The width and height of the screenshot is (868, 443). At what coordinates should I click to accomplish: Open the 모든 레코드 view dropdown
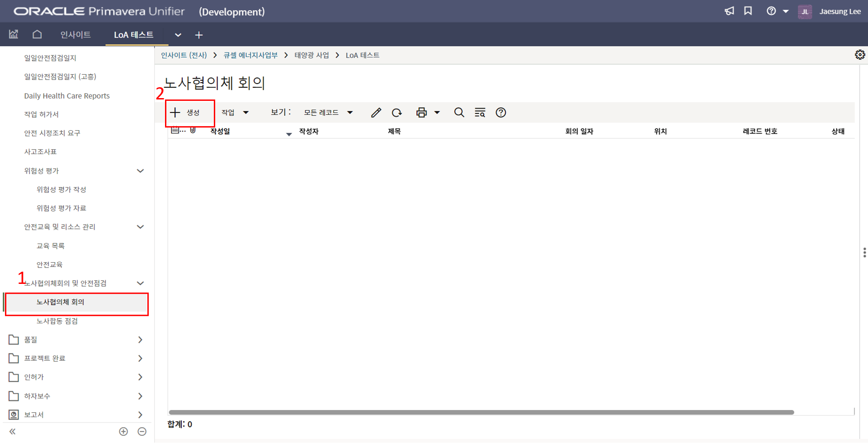[x=328, y=113]
